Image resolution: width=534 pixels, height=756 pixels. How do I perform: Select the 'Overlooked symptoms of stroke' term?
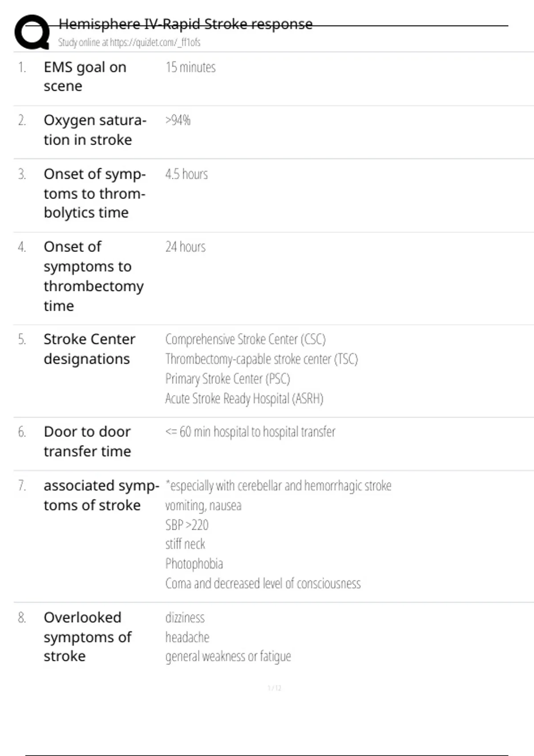click(87, 637)
